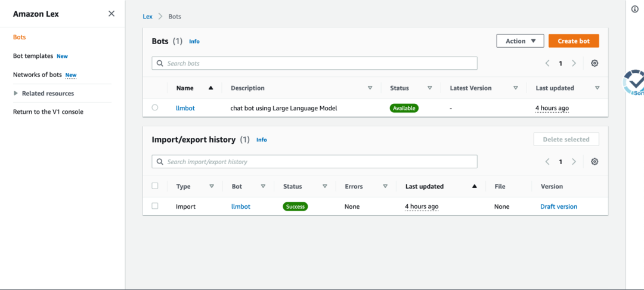Click magnifier icon in import/export search field
Viewport: 644px width, 290px height.
pos(160,162)
